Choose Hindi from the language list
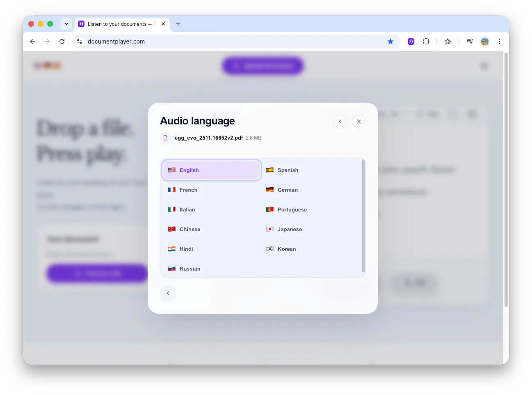532x395 pixels. [212, 249]
